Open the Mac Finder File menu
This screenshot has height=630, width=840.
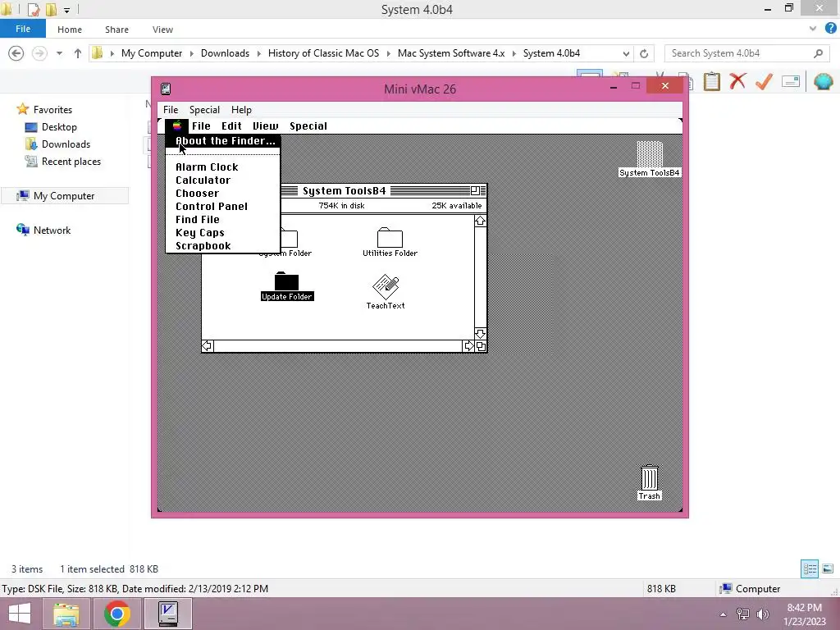(x=202, y=126)
